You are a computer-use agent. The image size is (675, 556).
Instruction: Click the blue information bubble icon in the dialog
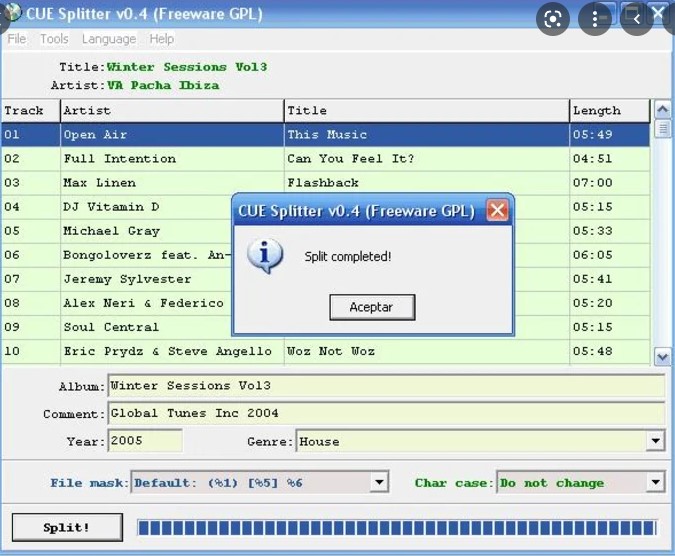click(265, 256)
